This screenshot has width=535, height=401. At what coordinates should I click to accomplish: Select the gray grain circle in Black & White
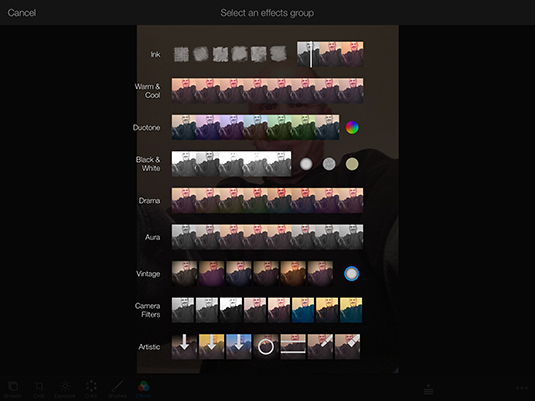[329, 164]
